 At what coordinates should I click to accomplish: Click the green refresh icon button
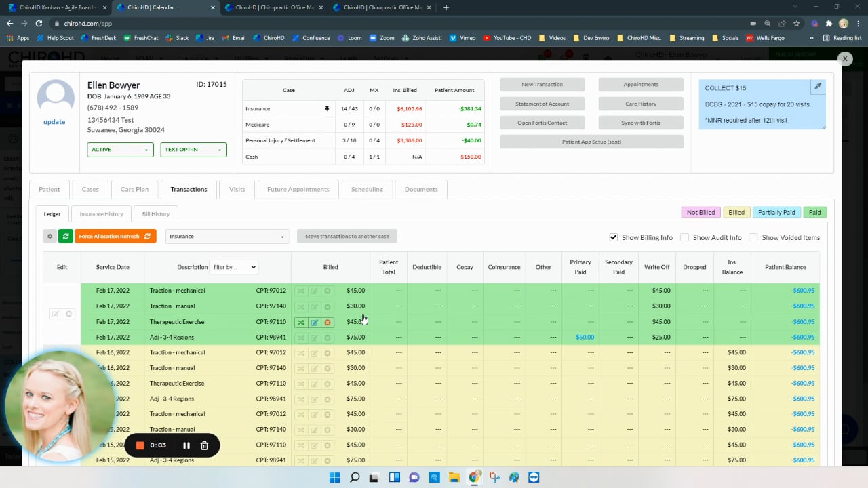65,236
